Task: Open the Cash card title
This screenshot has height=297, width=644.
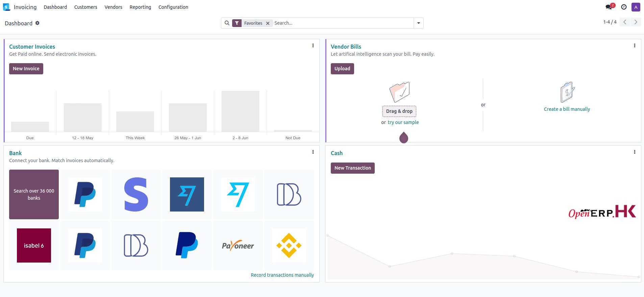Action: (337, 153)
